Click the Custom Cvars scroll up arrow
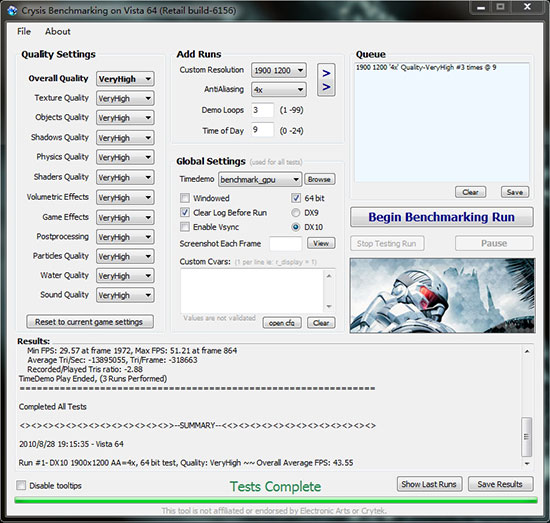 329,276
